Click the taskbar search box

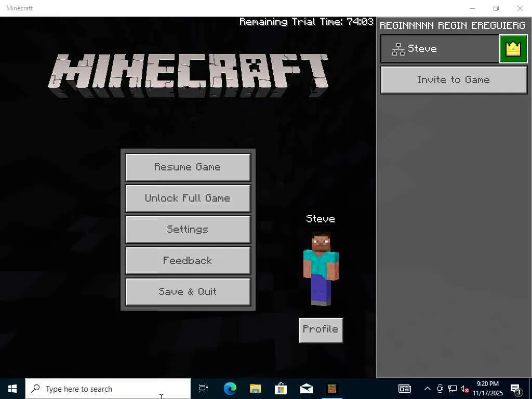tap(108, 389)
